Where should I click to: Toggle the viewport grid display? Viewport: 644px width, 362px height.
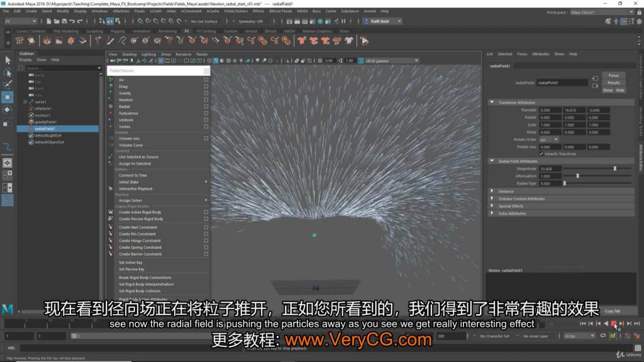pos(161,61)
